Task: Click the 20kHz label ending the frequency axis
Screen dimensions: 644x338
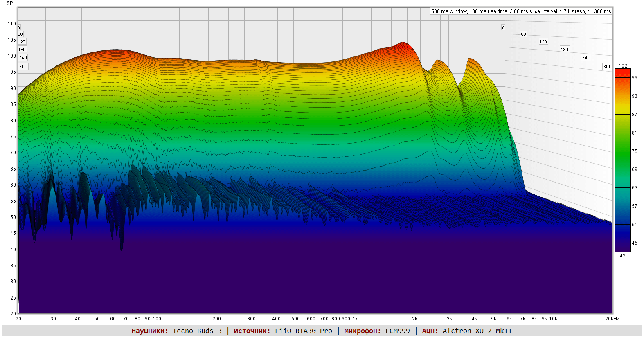Action: [x=612, y=319]
